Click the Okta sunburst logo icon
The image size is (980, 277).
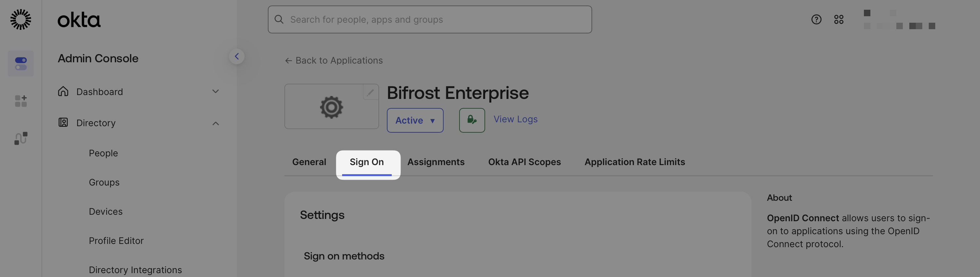[20, 19]
